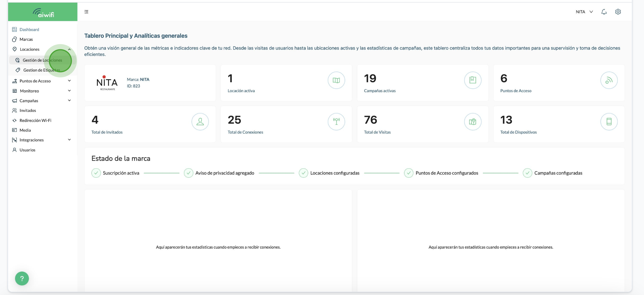Viewport: 644px width, 295px height.
Task: Click the Total de Dispositivos phone icon
Action: (x=609, y=122)
